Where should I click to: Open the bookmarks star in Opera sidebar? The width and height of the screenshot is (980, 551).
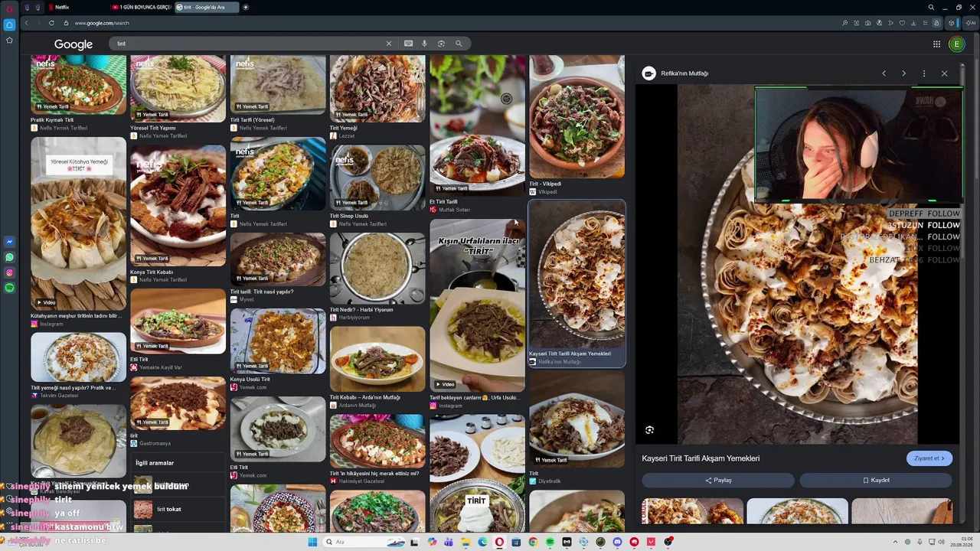(x=9, y=40)
